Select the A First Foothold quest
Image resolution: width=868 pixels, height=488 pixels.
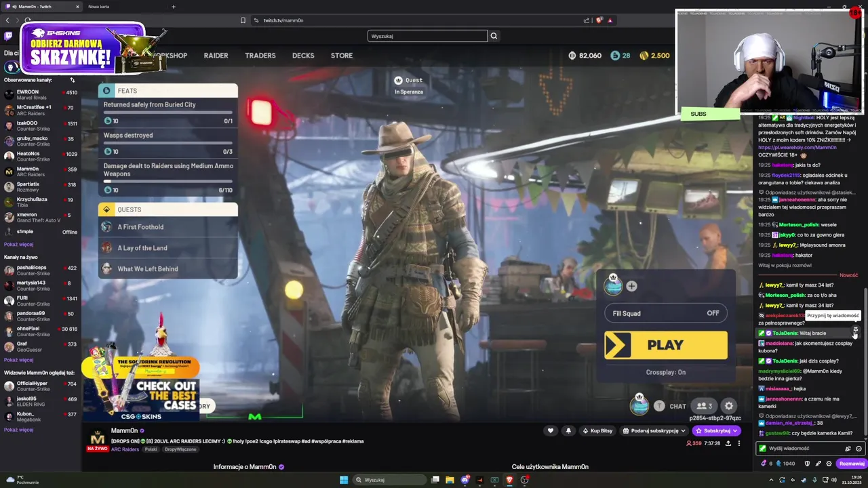(167, 227)
